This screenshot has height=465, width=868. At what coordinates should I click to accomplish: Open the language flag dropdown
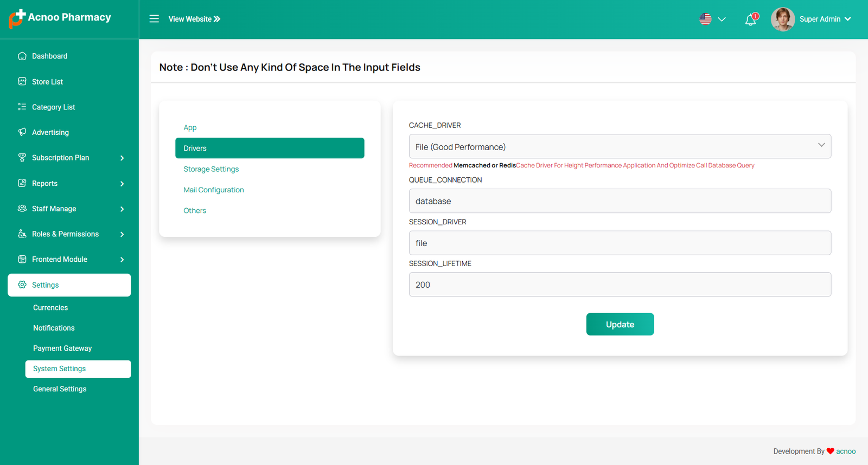[712, 19]
